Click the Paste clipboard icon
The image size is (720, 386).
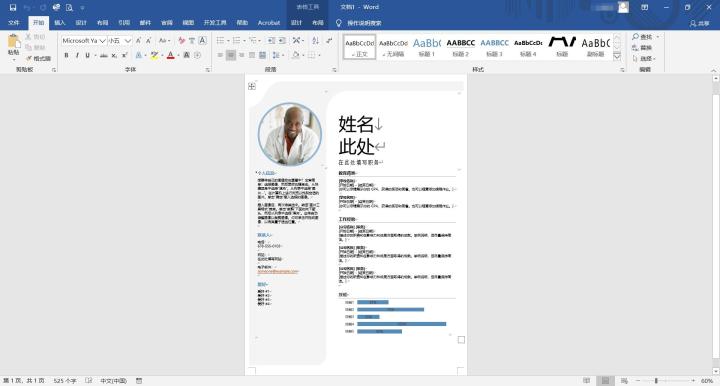pos(14,42)
